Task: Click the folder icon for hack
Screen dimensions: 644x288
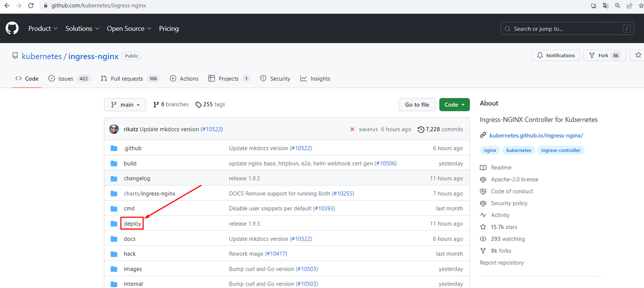Action: 114,254
